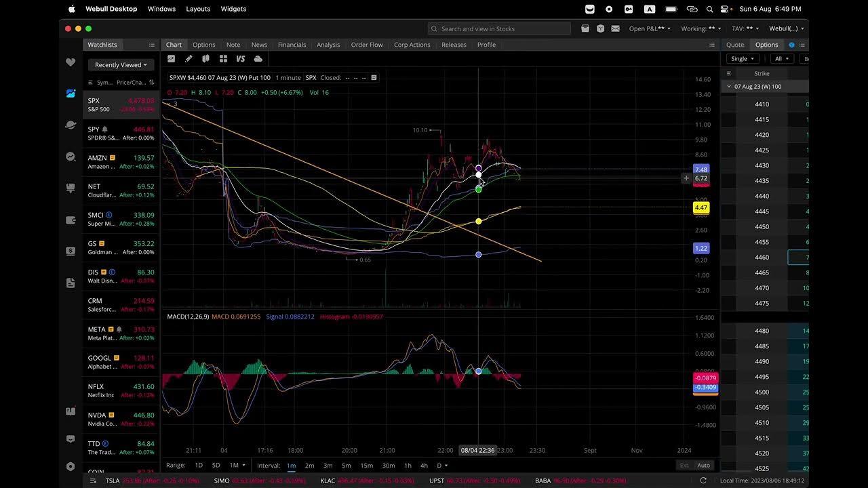This screenshot has height=488, width=868.
Task: Select the 30m interval
Action: [x=389, y=466]
